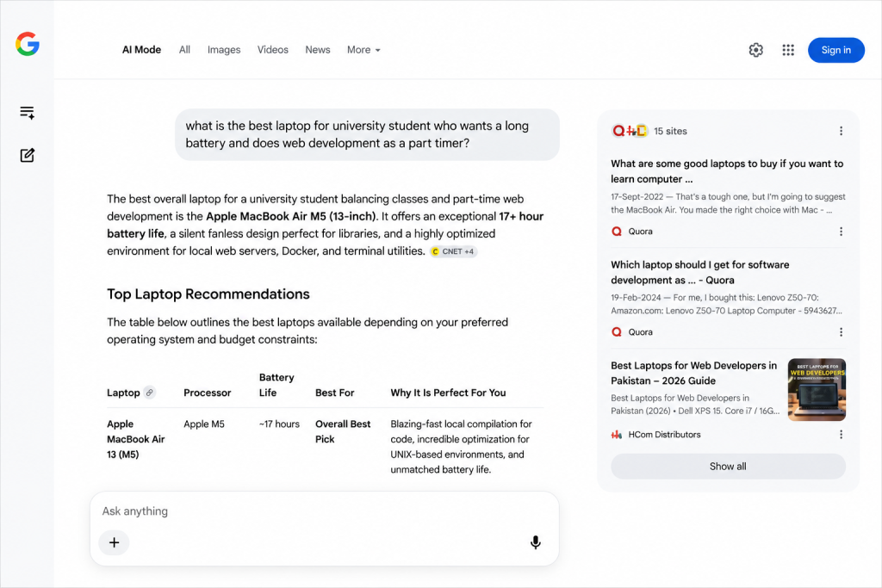Click the microphone voice input icon
882x588 pixels.
(536, 542)
